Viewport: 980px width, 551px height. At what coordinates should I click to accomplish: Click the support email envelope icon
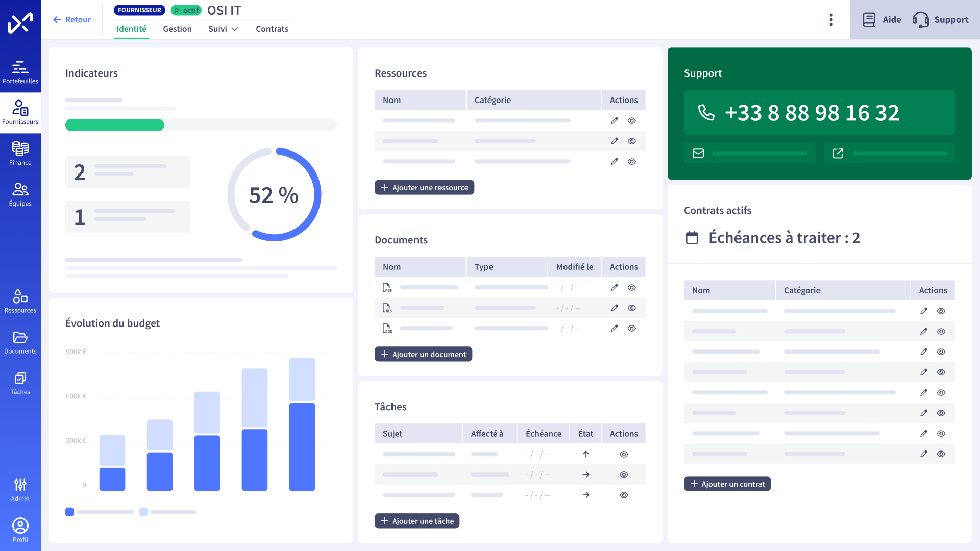[x=698, y=153]
